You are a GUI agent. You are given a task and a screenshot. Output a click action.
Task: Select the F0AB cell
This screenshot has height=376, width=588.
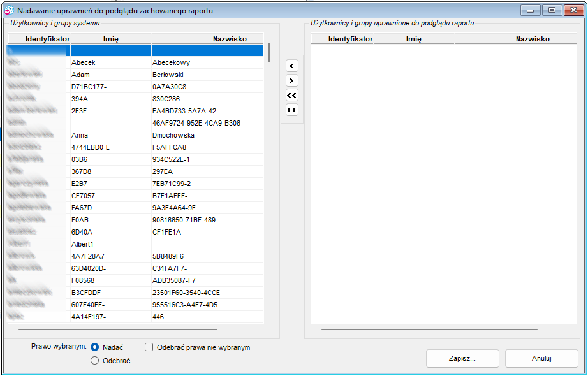tap(111, 220)
